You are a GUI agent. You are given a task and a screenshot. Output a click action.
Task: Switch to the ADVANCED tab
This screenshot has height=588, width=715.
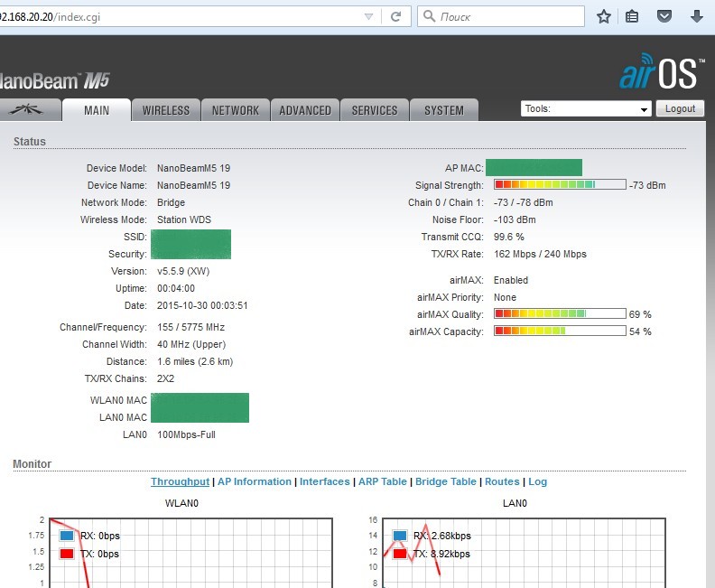click(305, 110)
